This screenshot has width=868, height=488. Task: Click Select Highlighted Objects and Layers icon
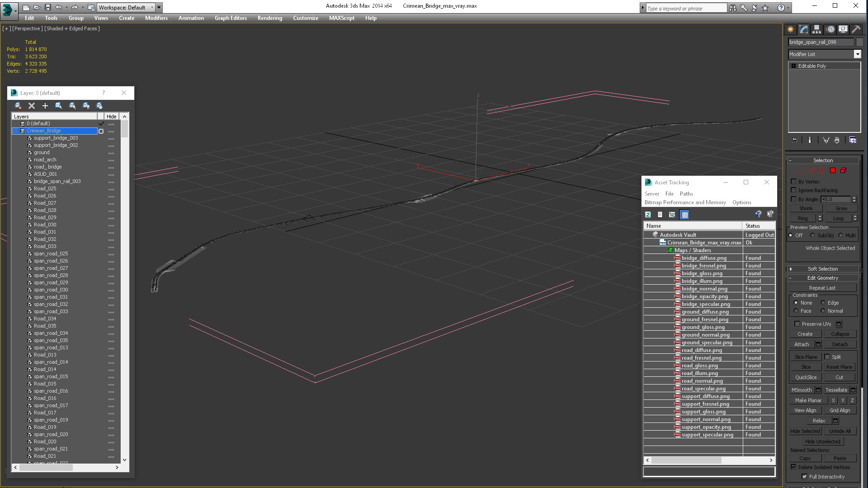(x=59, y=106)
